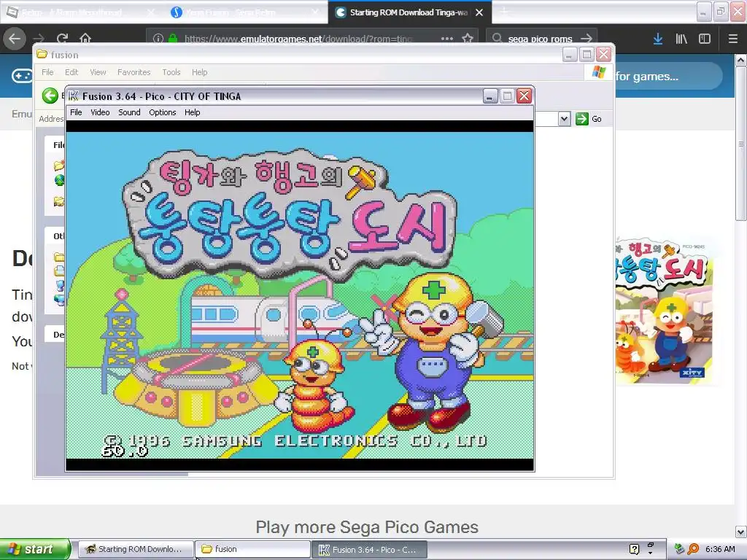Click the Go button in Explorer address bar
This screenshot has height=560, width=747.
pos(589,119)
